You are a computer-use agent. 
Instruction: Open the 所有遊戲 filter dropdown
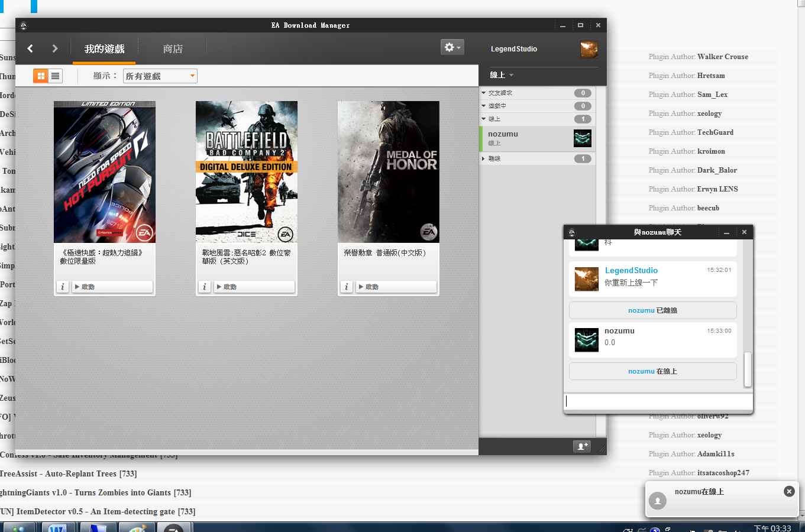coord(160,76)
